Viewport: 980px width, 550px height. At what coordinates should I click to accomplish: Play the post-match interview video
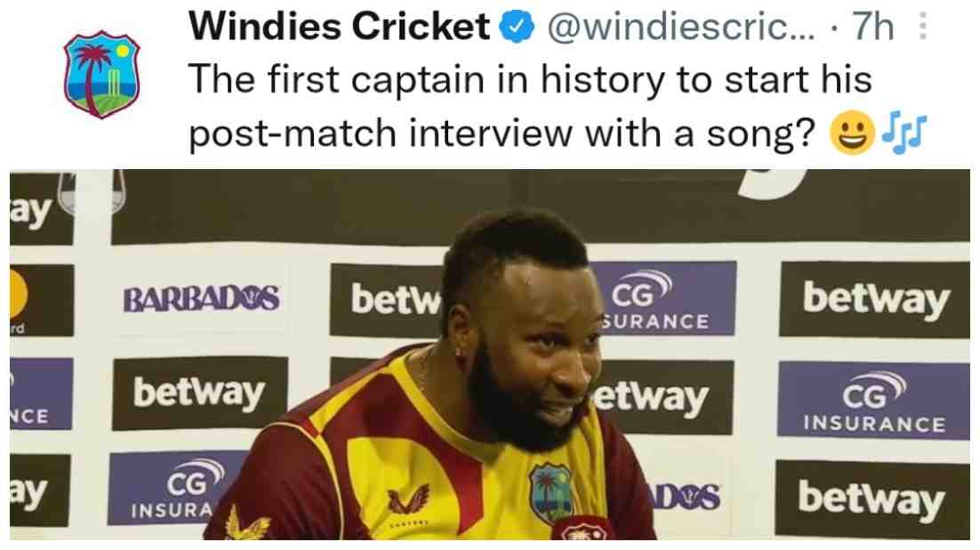(x=490, y=354)
